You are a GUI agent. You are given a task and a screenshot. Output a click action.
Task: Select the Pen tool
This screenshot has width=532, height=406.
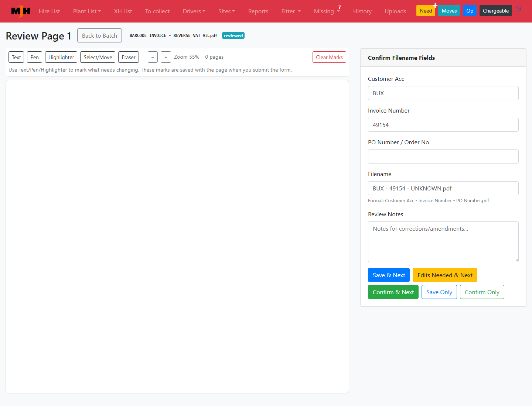click(34, 57)
